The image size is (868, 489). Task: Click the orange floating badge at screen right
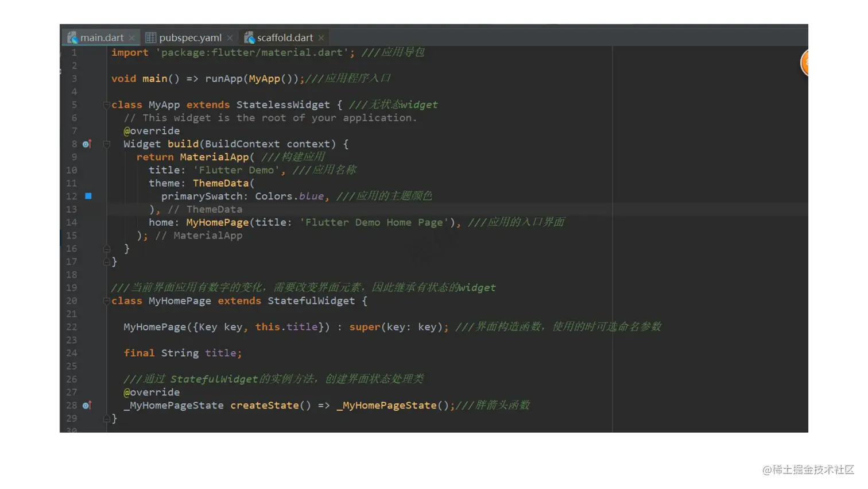pos(806,63)
